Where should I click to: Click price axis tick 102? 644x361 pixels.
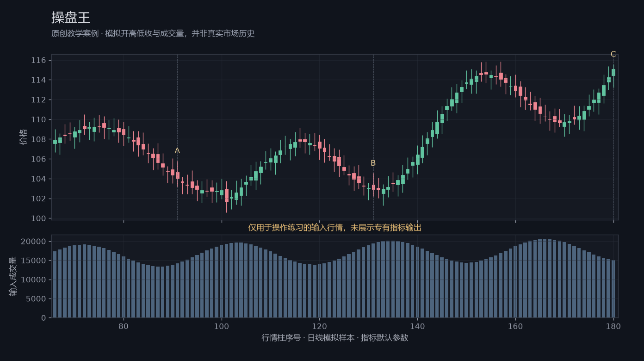pos(38,199)
